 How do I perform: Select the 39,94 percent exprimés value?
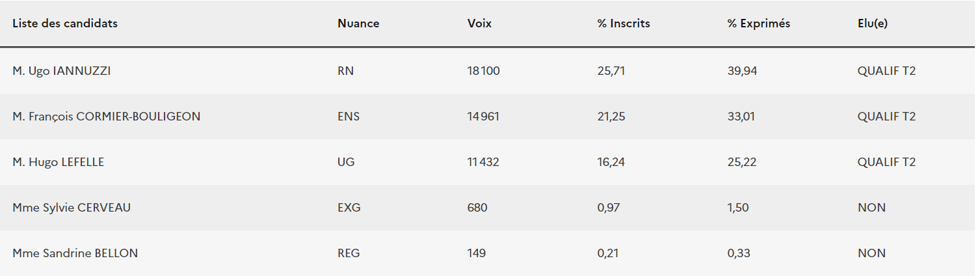click(x=742, y=71)
